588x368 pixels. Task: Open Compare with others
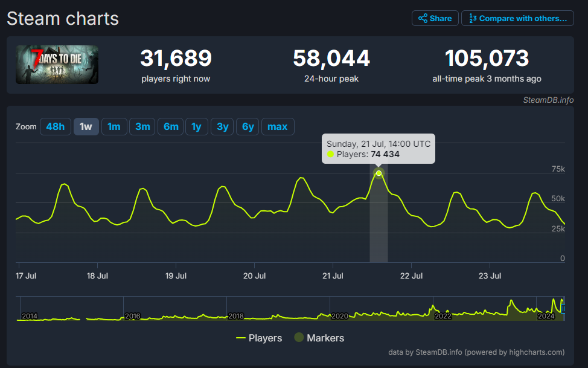[x=517, y=18]
